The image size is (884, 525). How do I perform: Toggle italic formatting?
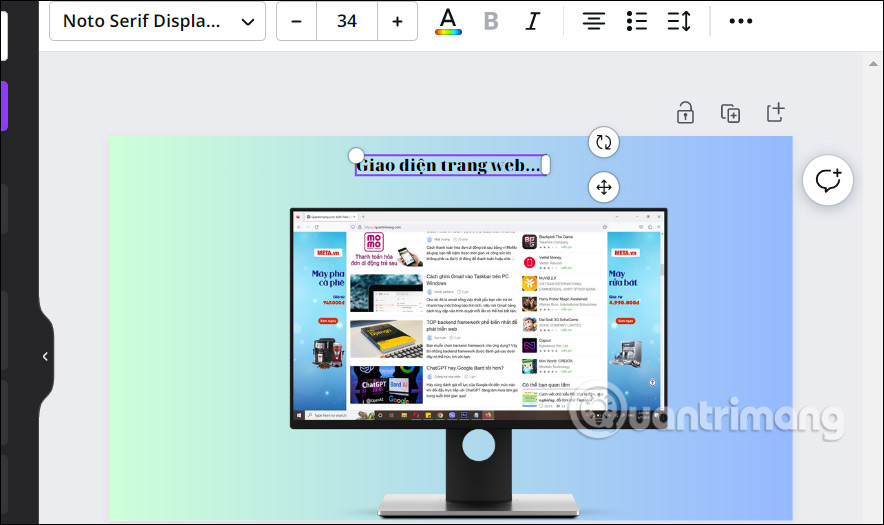[533, 21]
